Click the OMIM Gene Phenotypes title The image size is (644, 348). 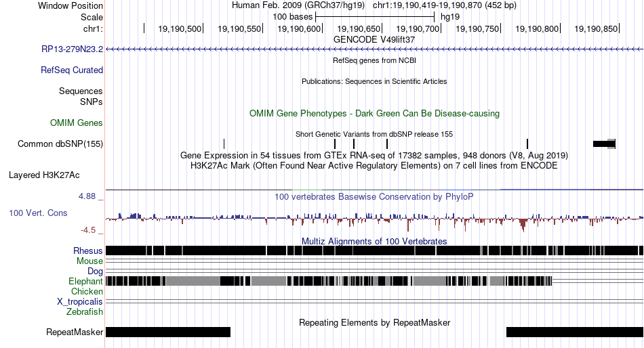tap(375, 113)
